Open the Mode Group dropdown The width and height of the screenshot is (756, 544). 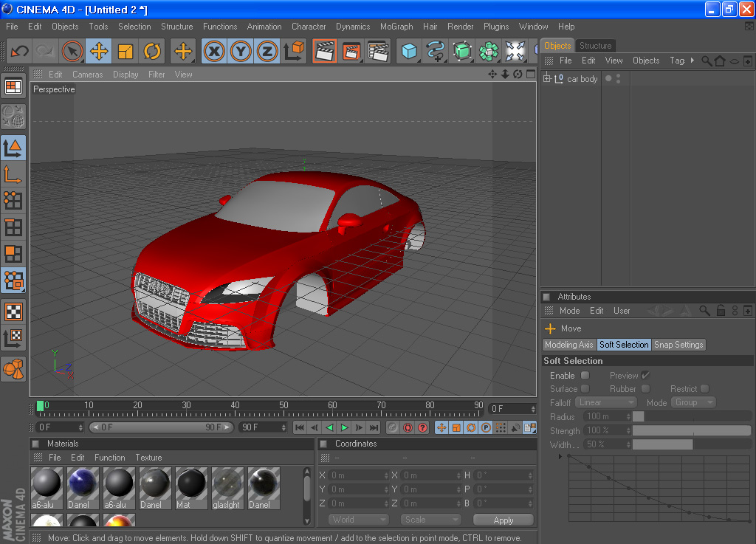(x=693, y=402)
